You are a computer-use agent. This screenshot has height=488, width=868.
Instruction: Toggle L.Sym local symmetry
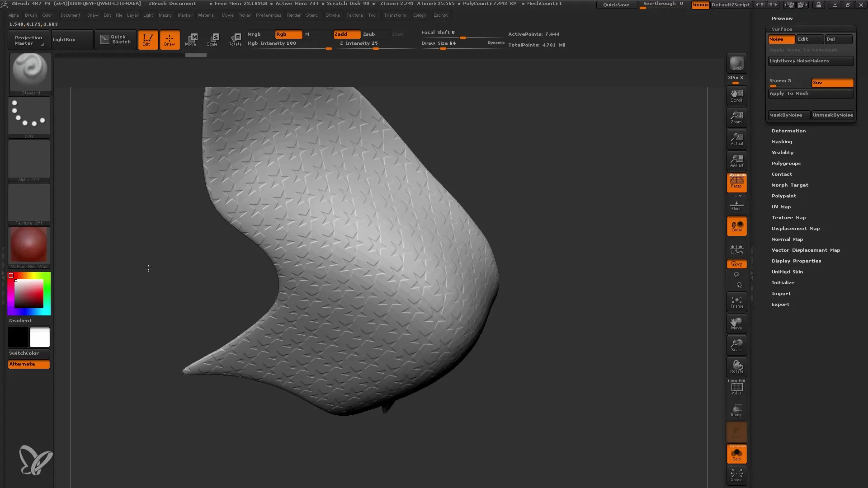736,249
